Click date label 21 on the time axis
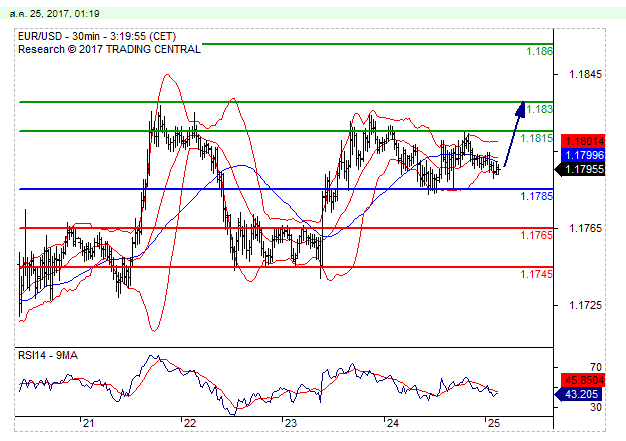Screen dimensions: 626x441 88,423
